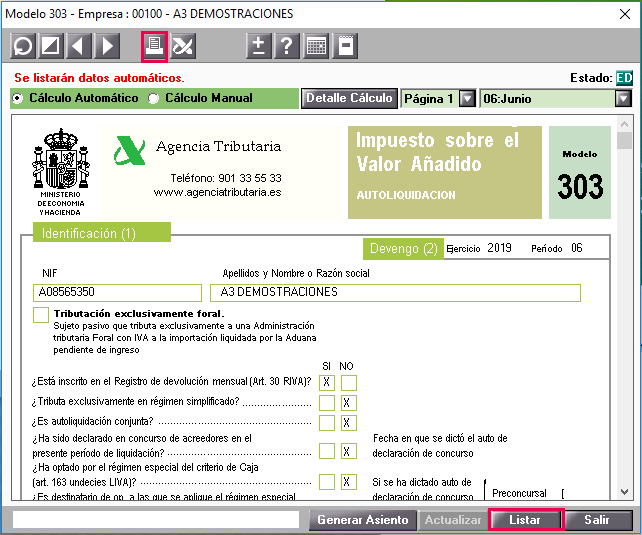Open the 06:Junio period dropdown arrow
The width and height of the screenshot is (642, 535).
[x=623, y=99]
